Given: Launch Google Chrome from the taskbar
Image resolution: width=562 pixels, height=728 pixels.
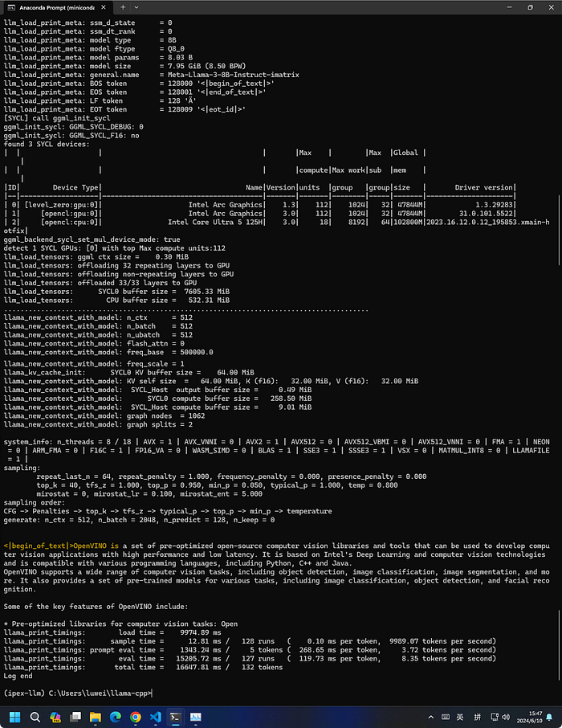Looking at the screenshot, I should 136,717.
